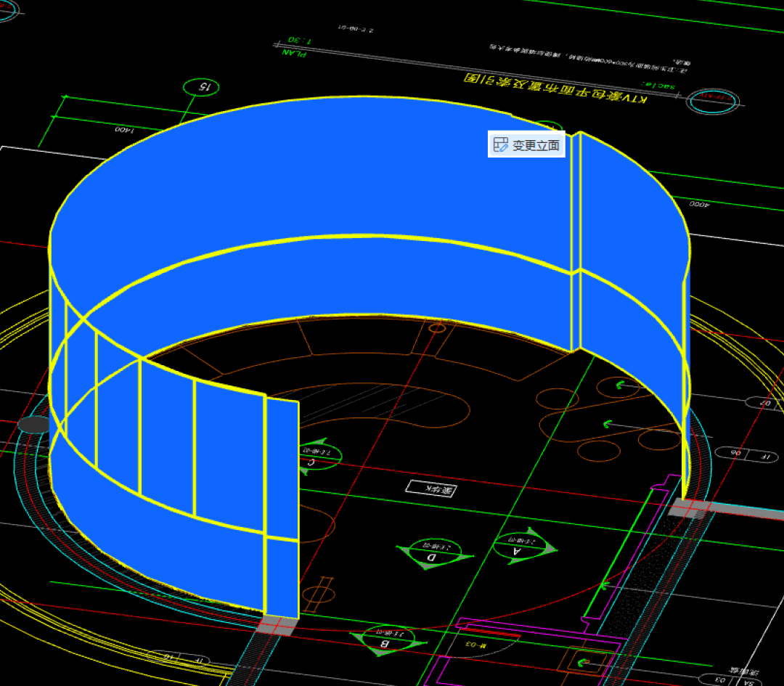Viewport: 784px width, 686px height.
Task: Select elevation marker B
Action: pyautogui.click(x=385, y=639)
